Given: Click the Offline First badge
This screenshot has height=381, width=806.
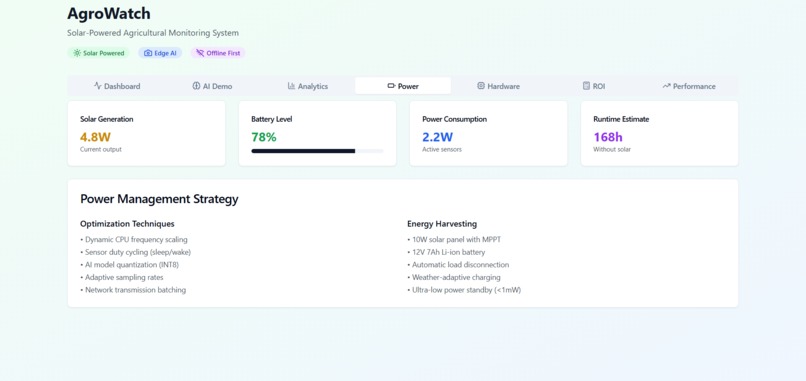Looking at the screenshot, I should (x=218, y=53).
